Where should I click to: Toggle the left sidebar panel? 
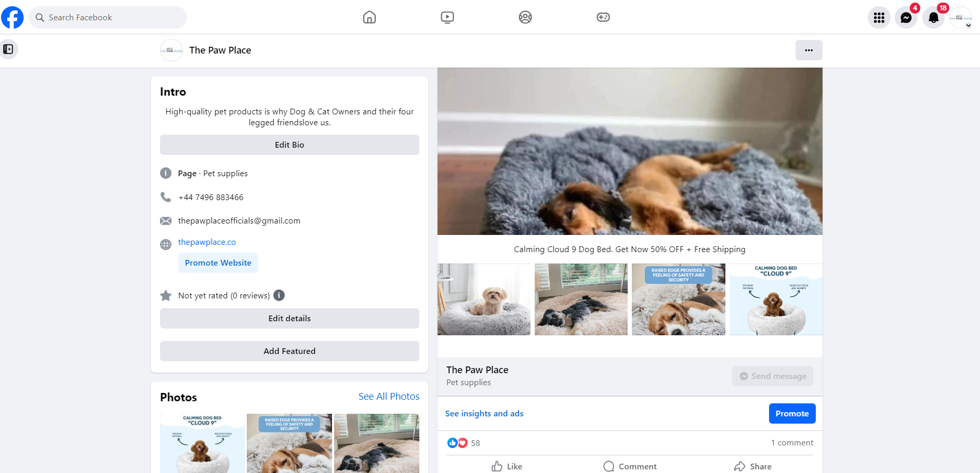point(8,49)
